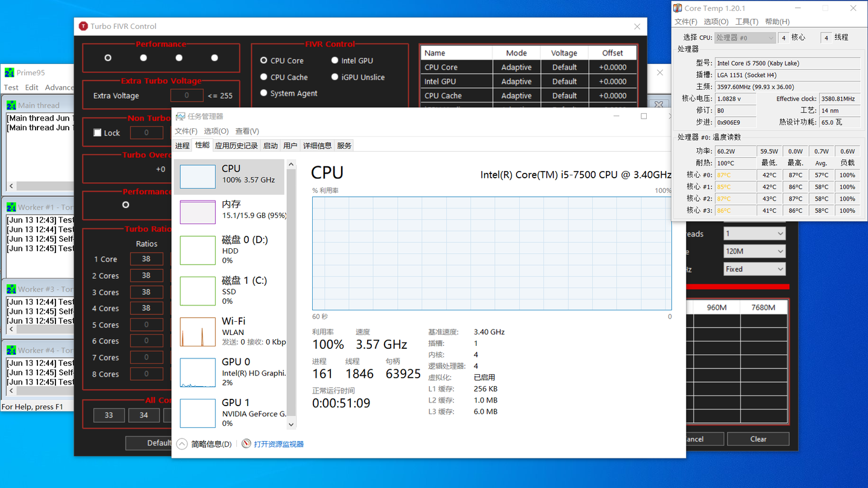Click the 4 Cores ratio input field
Viewport: 868px width, 488px height.
[x=146, y=308]
